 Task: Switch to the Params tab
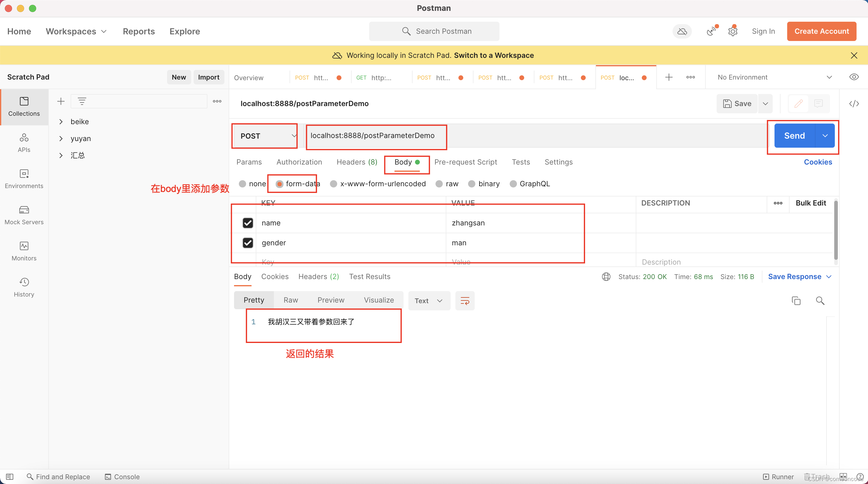coord(249,162)
